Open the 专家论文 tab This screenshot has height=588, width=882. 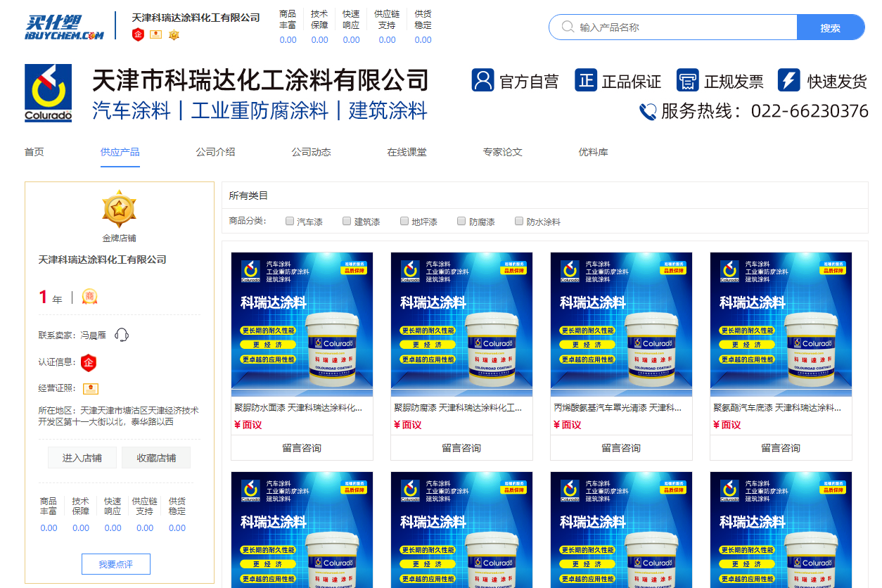[503, 152]
